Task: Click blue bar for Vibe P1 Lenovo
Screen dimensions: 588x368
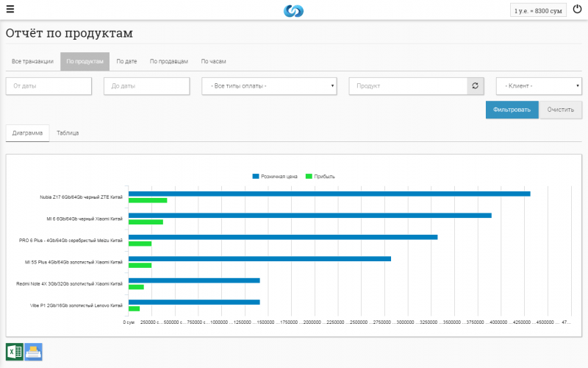Action: [194, 302]
